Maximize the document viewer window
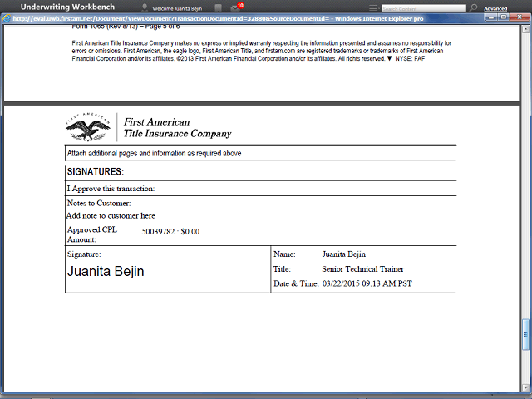The image size is (532, 399). (x=504, y=17)
